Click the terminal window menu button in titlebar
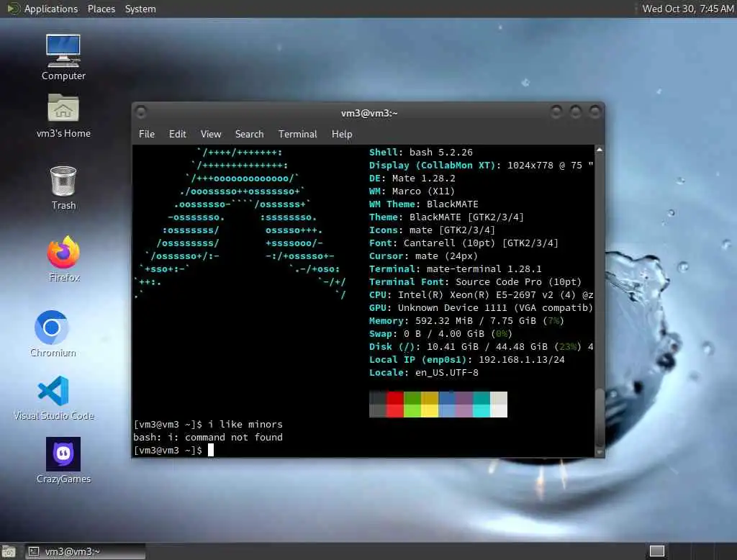 tap(140, 112)
